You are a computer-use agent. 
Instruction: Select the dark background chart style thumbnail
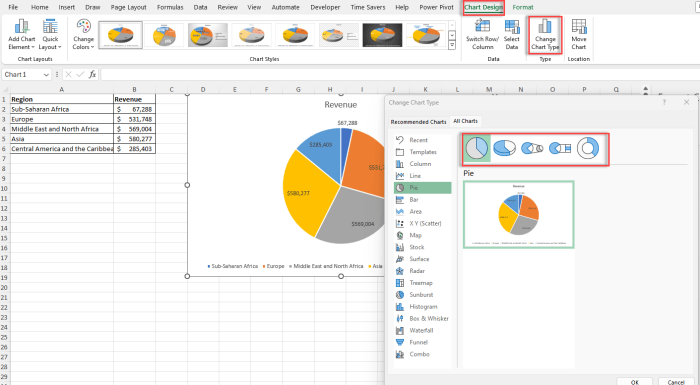[382, 35]
